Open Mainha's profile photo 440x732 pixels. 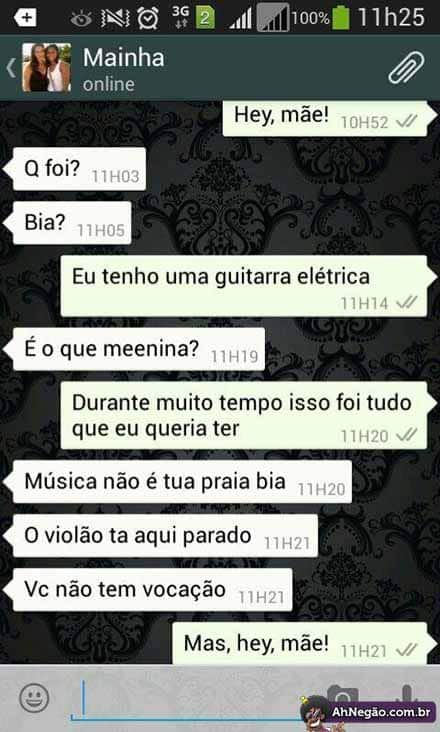click(47, 68)
